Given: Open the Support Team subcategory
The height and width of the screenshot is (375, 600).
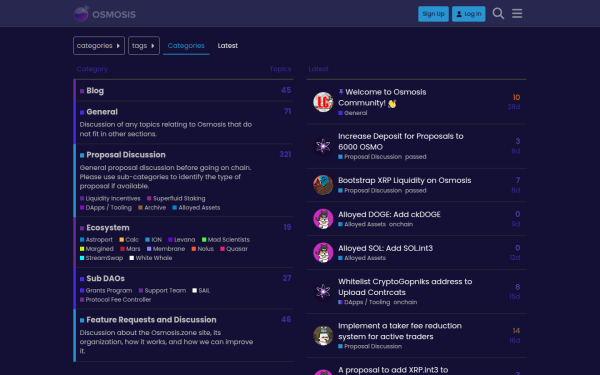Looking at the screenshot, I should tap(162, 291).
